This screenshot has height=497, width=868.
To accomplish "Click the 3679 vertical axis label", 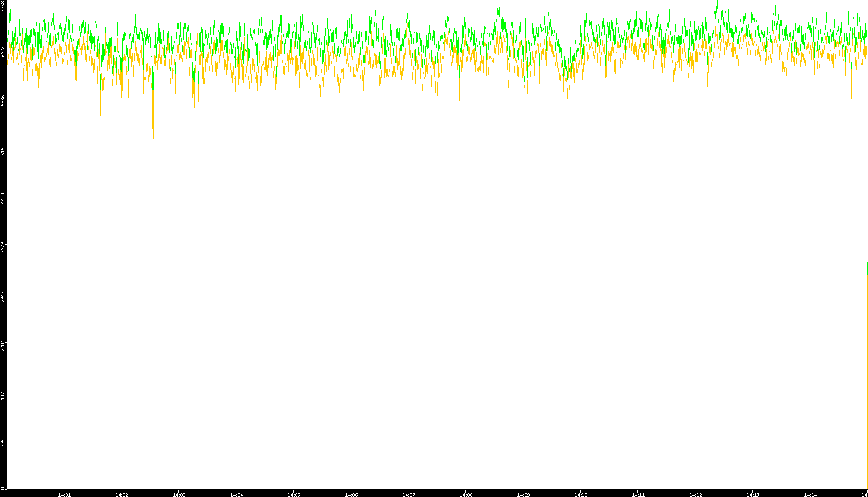I will [3, 248].
